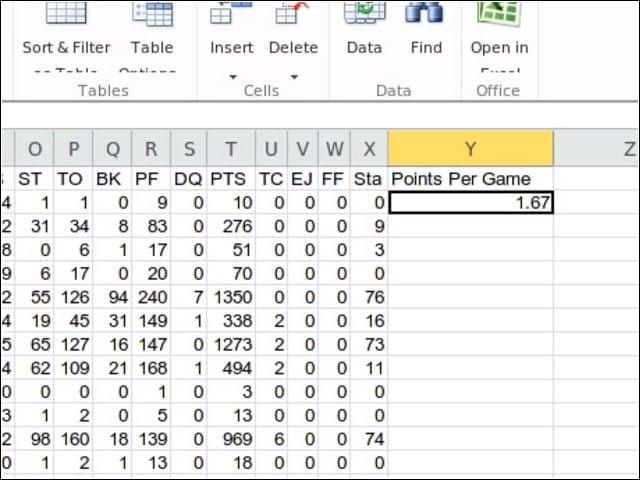This screenshot has height=480, width=640.
Task: Select the PTS cell with 969
Action: pos(231,439)
